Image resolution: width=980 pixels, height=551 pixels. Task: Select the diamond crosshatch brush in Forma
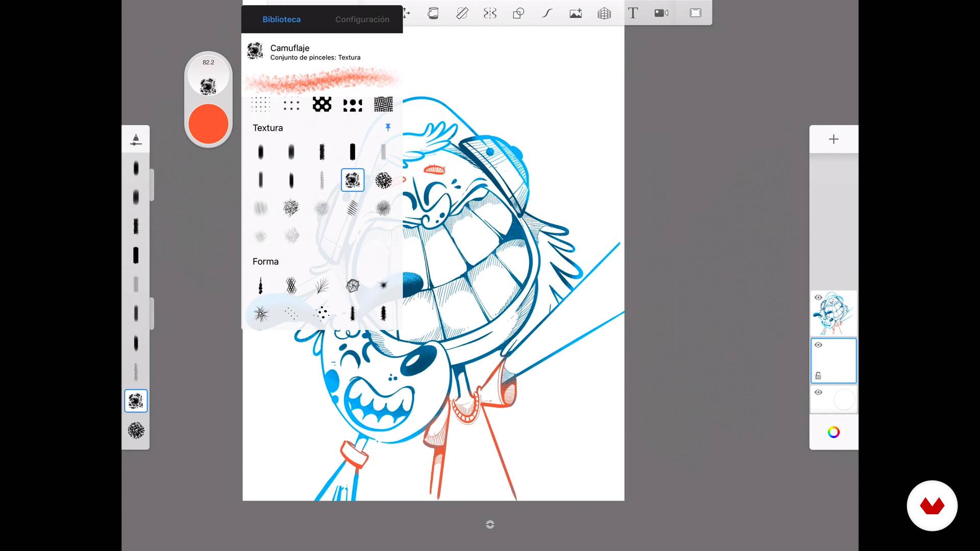[x=291, y=286]
